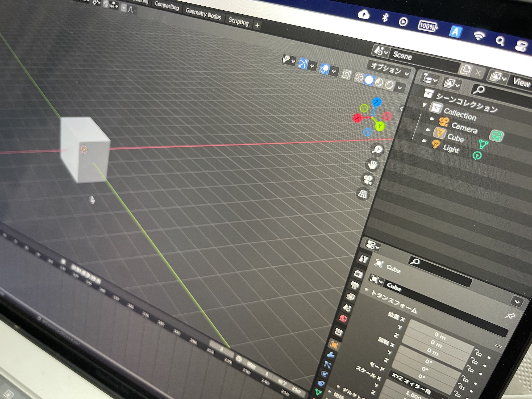Toggle show overlays button
This screenshot has width=532, height=399.
point(325,69)
